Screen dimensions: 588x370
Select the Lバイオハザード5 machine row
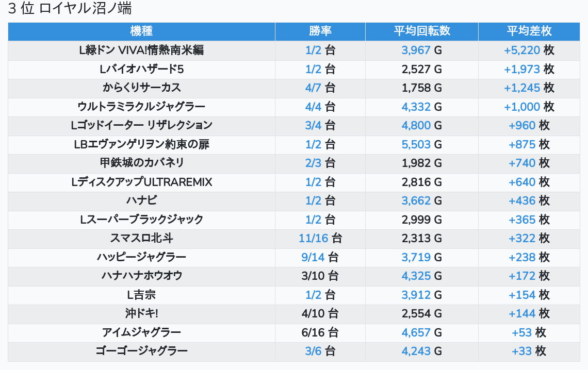(x=141, y=69)
